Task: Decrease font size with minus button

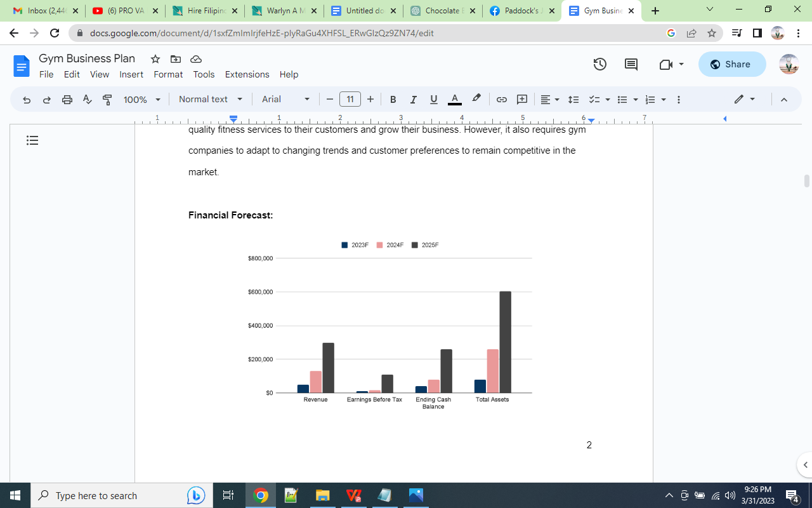Action: coord(330,100)
